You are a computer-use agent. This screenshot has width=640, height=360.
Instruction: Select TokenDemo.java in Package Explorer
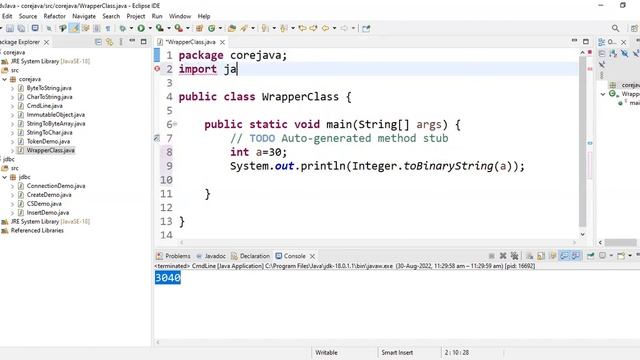tap(48, 141)
